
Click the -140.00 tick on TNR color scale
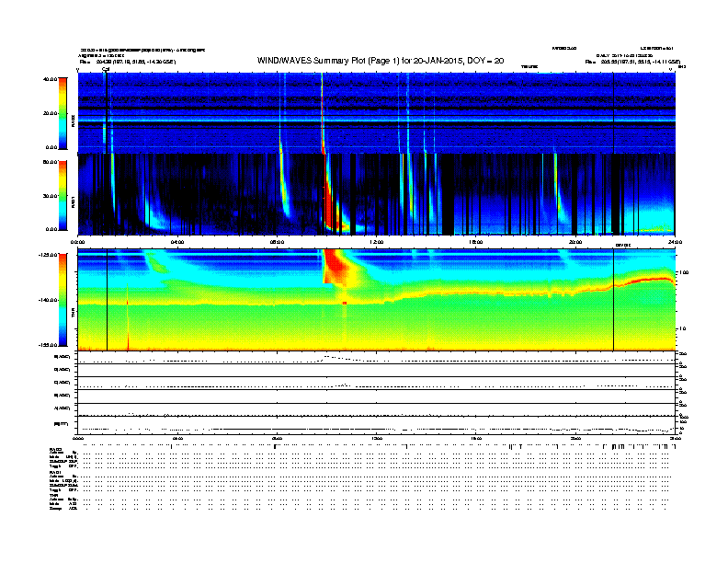[x=48, y=300]
